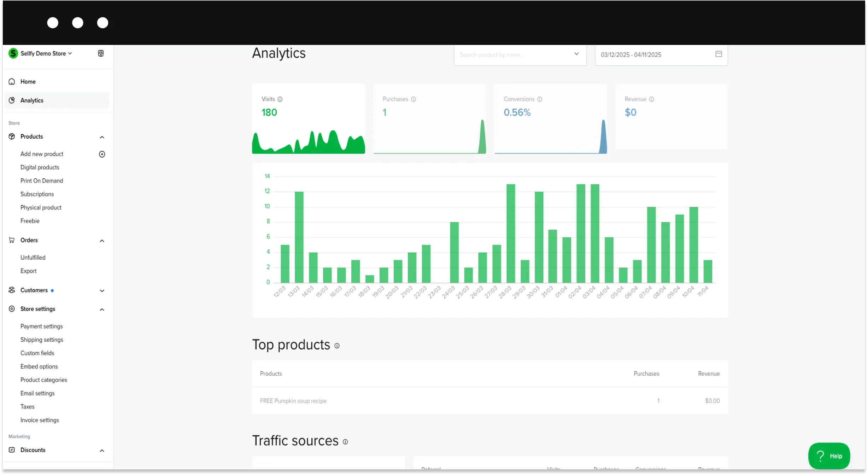This screenshot has height=475, width=868.
Task: Click the 28/03 bar in visits chart
Action: [x=511, y=233]
